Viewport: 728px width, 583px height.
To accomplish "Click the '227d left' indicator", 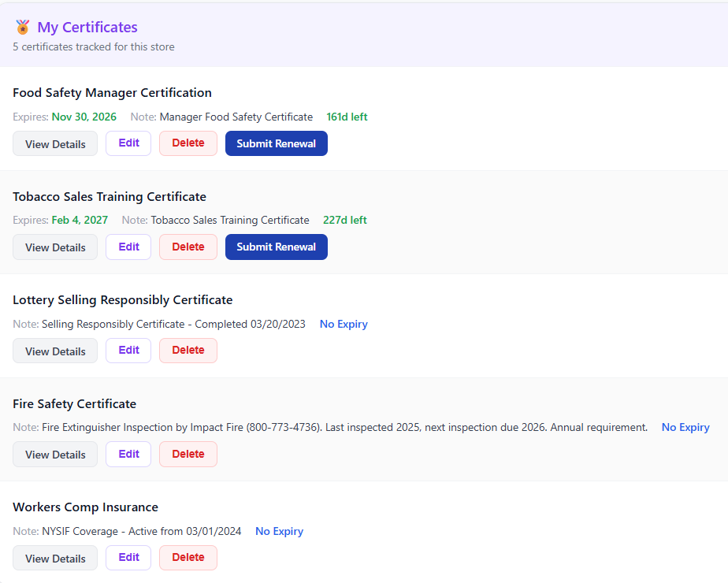I will (345, 220).
